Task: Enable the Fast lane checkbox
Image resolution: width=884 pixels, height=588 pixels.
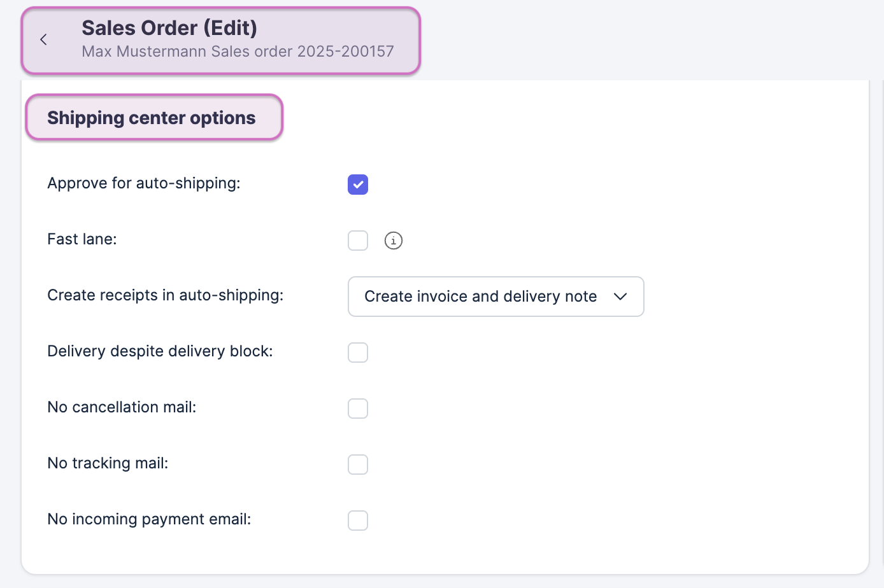Action: 358,241
